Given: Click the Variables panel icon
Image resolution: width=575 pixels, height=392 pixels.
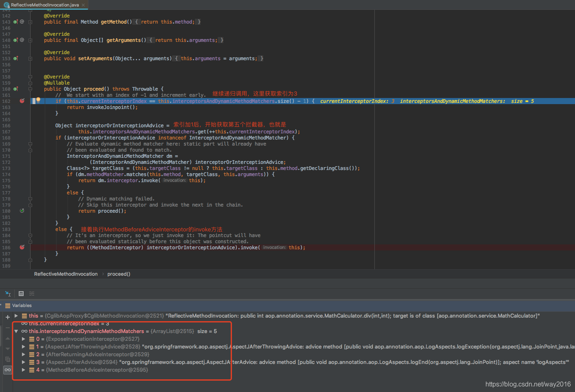Looking at the screenshot, I should click(8, 306).
